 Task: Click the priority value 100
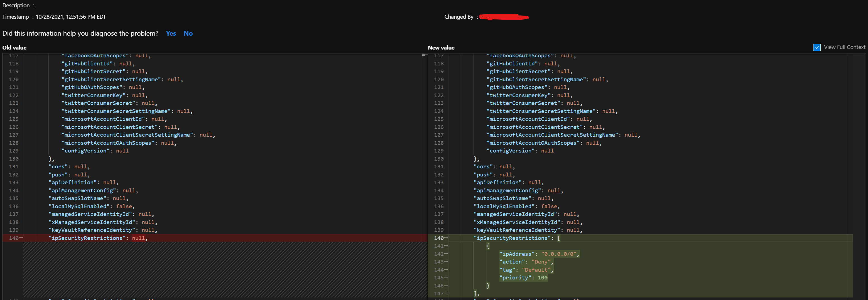pyautogui.click(x=543, y=277)
